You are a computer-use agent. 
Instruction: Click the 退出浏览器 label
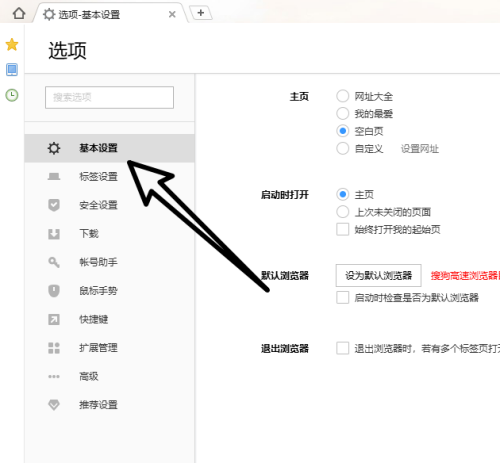(285, 349)
